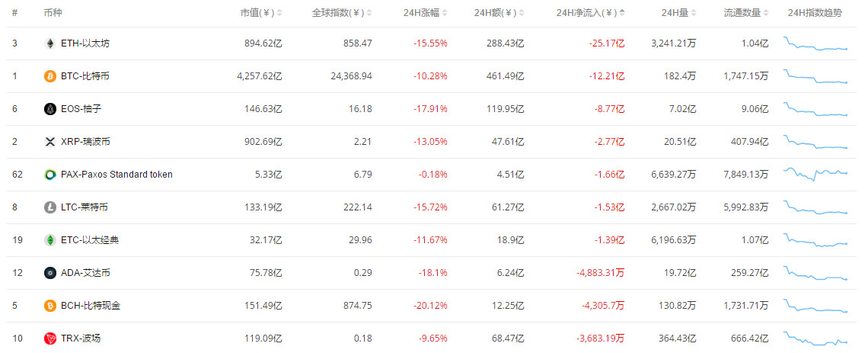Sort by 市值 column header arrows
The image size is (868, 353).
(279, 13)
